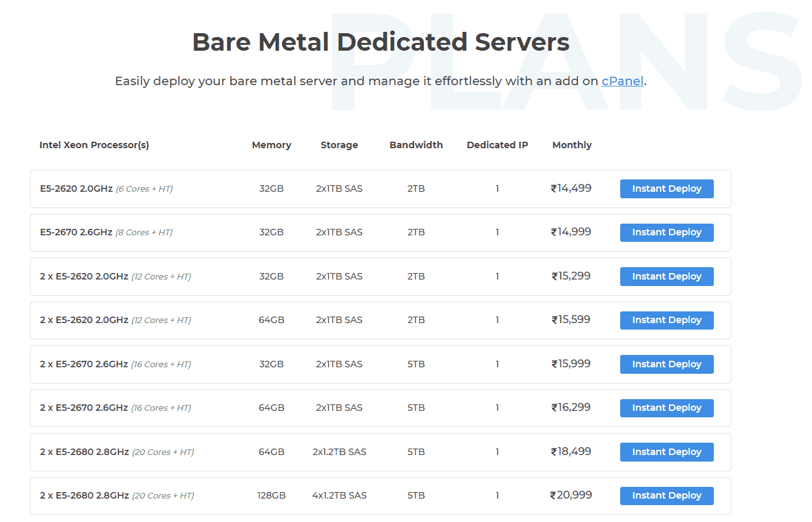The height and width of the screenshot is (522, 812).
Task: Click the 64GB memory in the ₹15,599 row
Action: coord(272,320)
